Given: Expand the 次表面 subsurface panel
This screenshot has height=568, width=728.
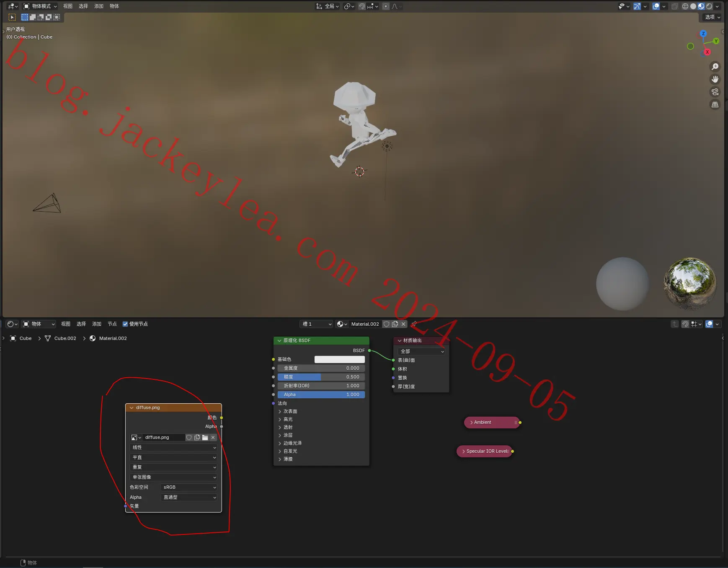Looking at the screenshot, I should click(288, 411).
